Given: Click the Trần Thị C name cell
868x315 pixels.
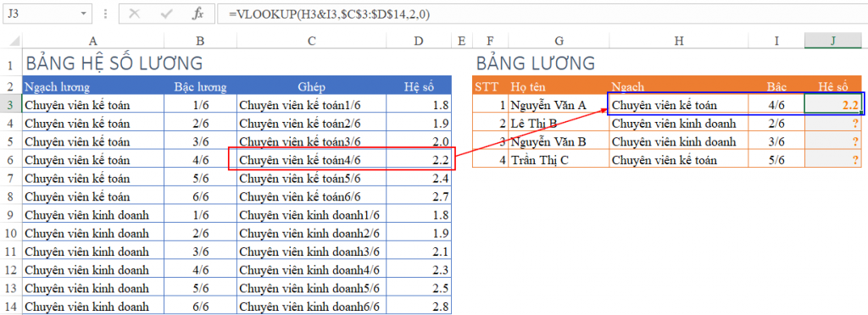Looking at the screenshot, I should click(x=559, y=160).
